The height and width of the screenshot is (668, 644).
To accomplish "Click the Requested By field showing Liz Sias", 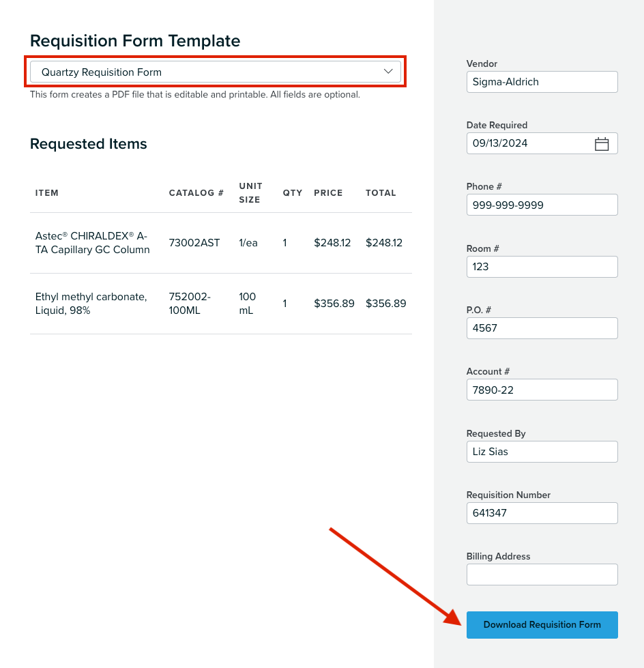I will tap(542, 452).
